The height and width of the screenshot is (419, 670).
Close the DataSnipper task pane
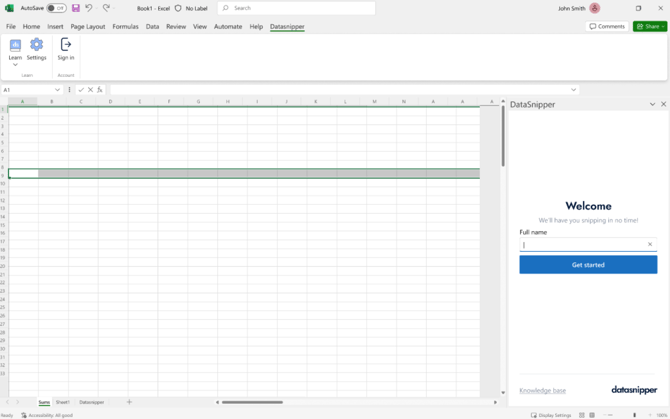pos(664,104)
